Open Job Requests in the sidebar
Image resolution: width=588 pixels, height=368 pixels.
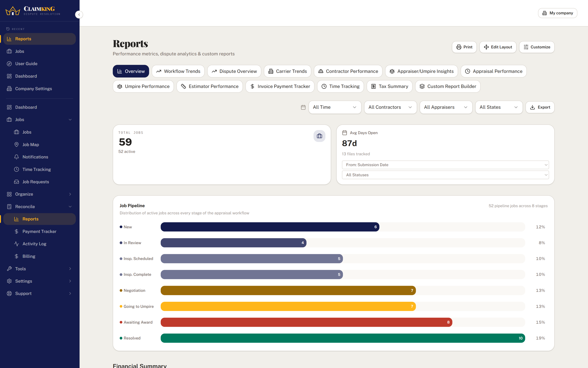click(x=40, y=182)
